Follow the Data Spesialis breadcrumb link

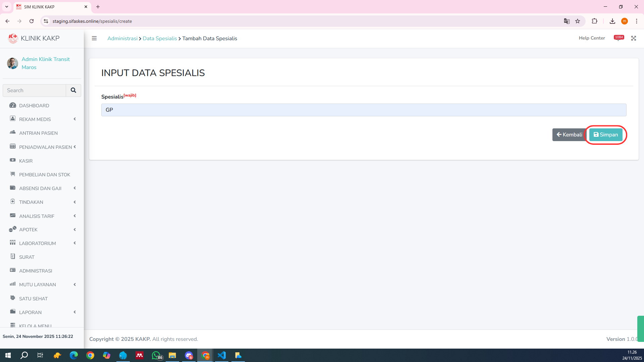click(160, 38)
